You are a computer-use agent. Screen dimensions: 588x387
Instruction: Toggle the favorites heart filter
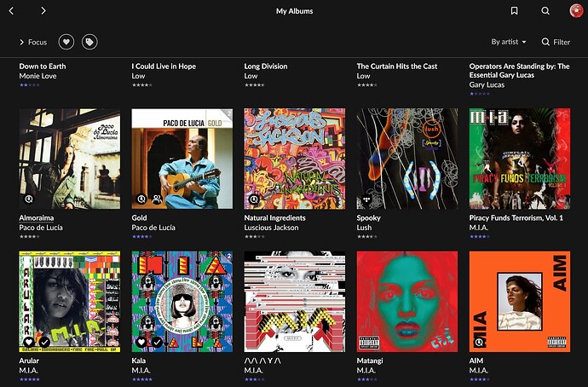tap(66, 42)
